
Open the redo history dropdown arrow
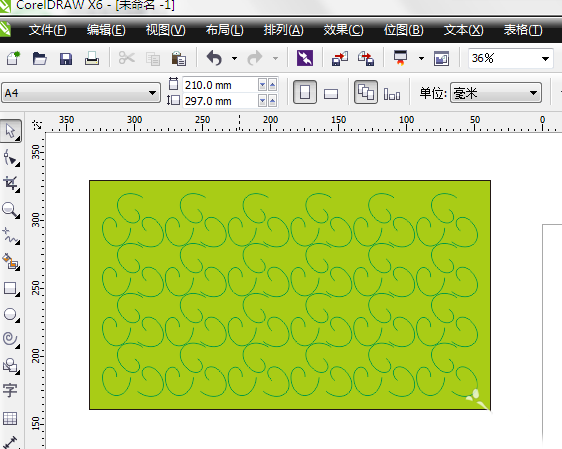click(275, 58)
